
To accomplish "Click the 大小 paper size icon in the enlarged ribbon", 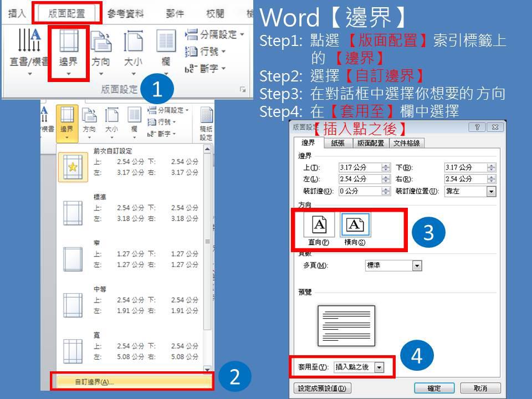I will [x=134, y=40].
